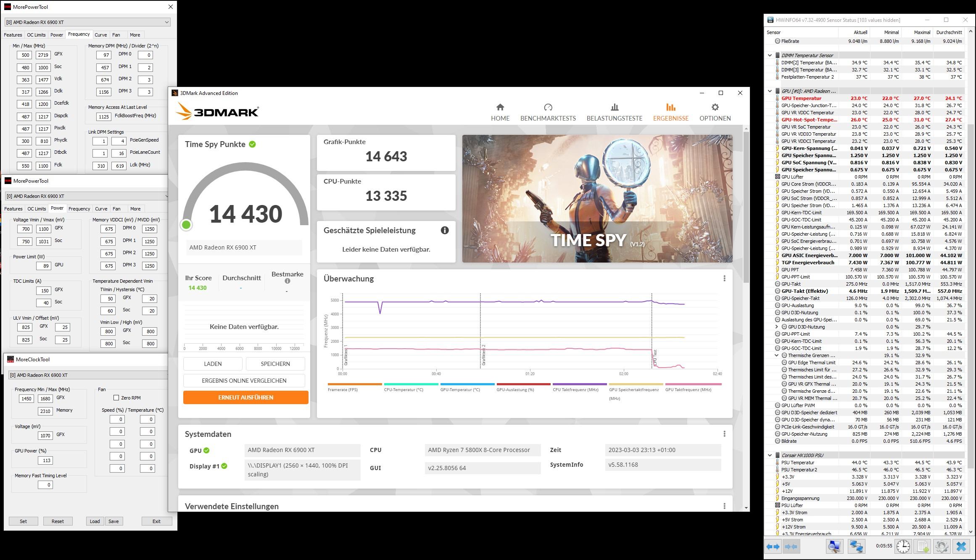
Task: Collapse the GPU [#0] AMD Radeon group
Action: 770,91
